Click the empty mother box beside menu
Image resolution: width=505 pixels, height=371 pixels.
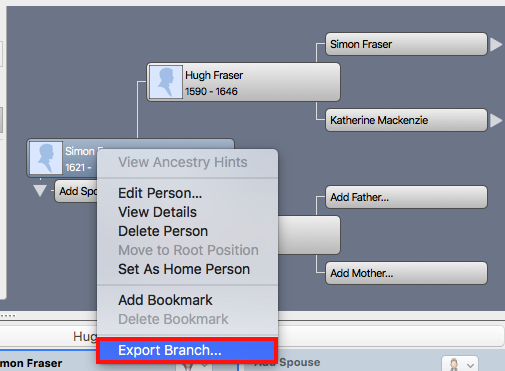coord(309,235)
